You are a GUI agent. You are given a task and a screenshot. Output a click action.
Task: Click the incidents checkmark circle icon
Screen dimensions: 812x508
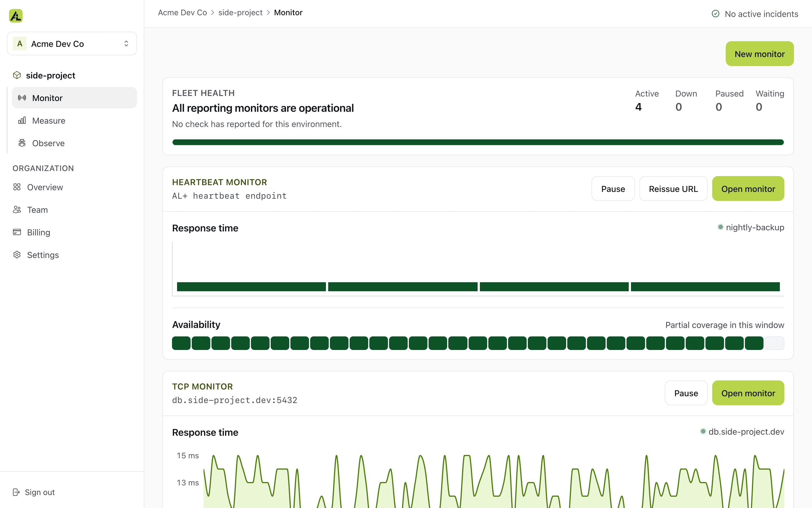[715, 14]
